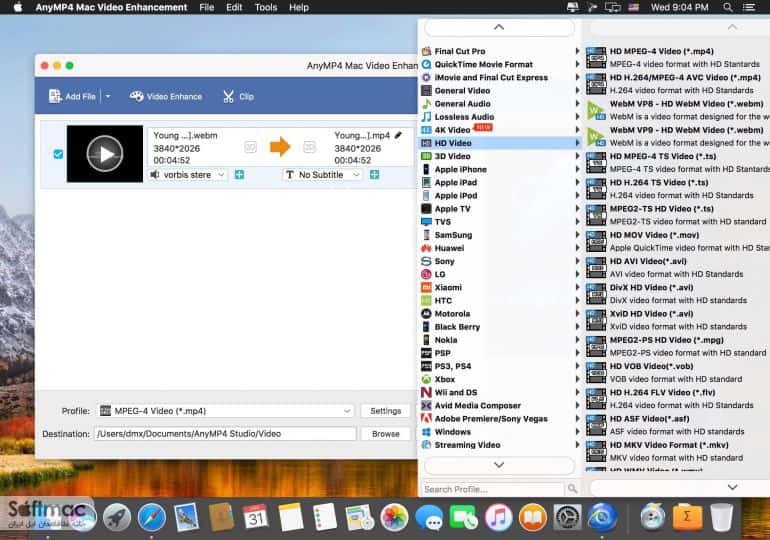Screen dimensions: 770x540
Task: Open the Add File dropdown arrow
Action: 108,96
